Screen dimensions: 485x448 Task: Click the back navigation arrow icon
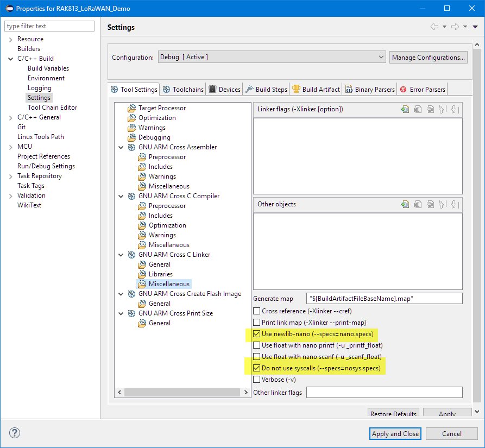[x=434, y=27]
